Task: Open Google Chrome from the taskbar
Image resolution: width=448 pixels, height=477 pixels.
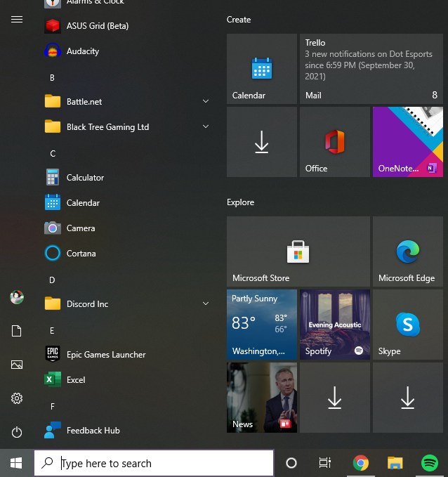Action: click(361, 463)
